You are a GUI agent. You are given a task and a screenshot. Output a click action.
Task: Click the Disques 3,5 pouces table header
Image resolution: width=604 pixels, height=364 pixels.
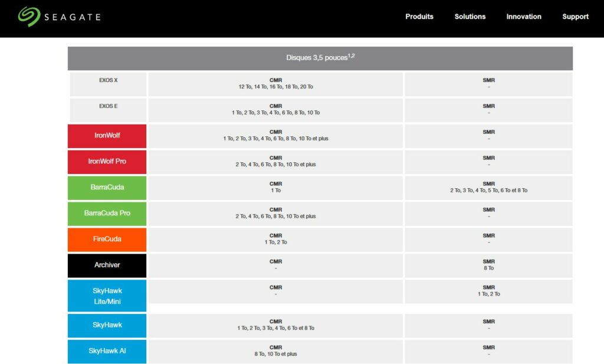click(320, 58)
